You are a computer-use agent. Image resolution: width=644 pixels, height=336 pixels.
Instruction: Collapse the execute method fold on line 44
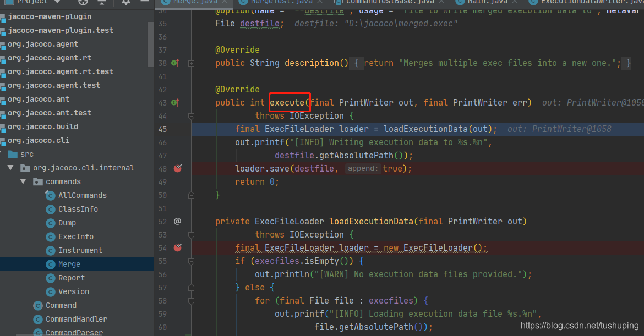(x=191, y=117)
